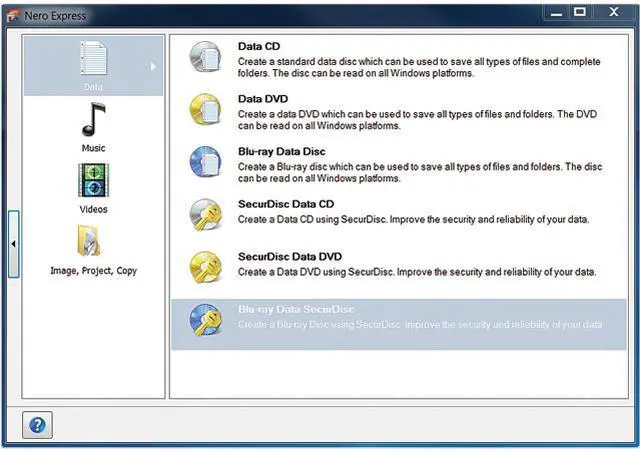Click the Blu-ray Data SecurDisc key icon

(x=205, y=320)
